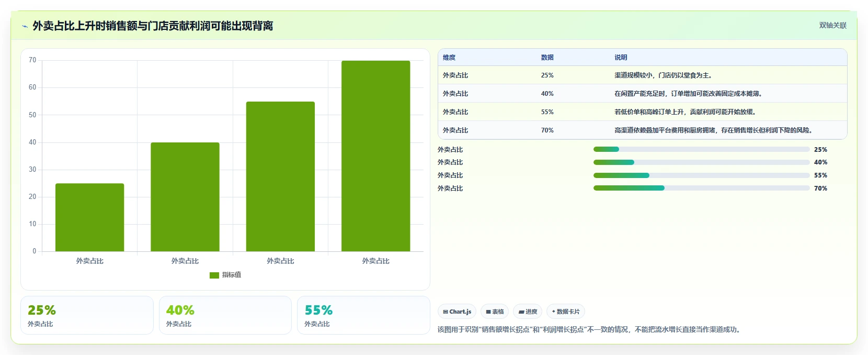Click the 0 label on the y-axis

point(35,251)
